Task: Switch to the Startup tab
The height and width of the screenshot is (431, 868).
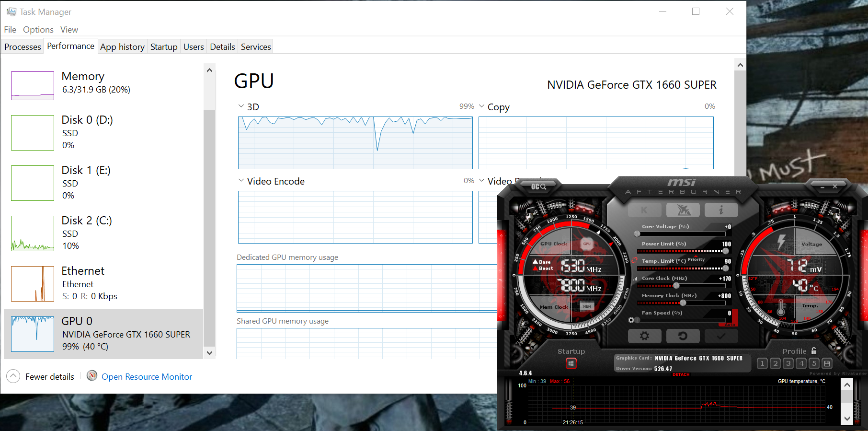Action: [164, 47]
